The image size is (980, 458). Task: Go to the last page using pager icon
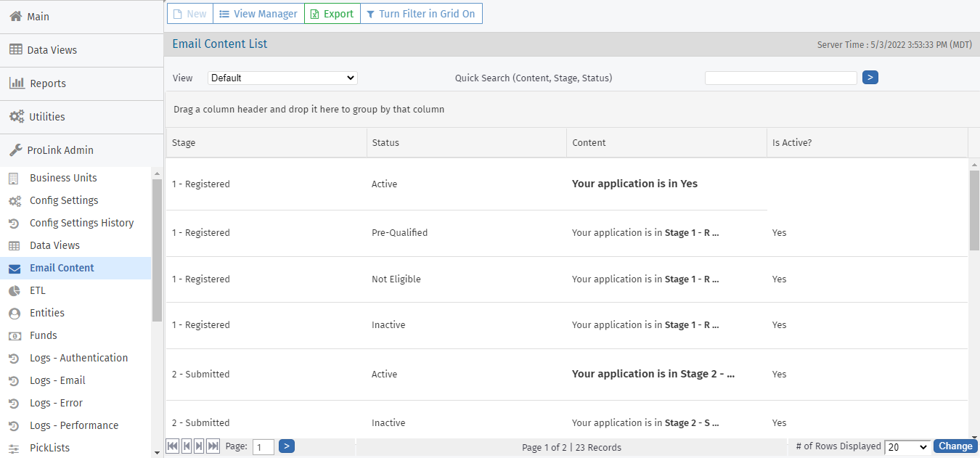coord(213,446)
